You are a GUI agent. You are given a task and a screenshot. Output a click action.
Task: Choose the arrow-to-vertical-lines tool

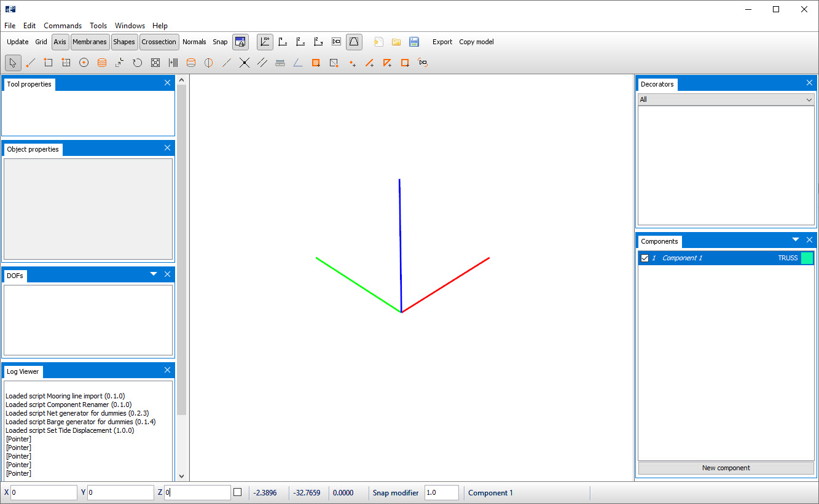point(173,63)
